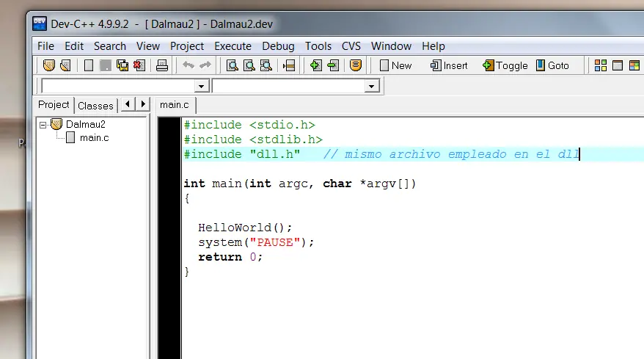
Task: Open the Project menu
Action: (187, 46)
